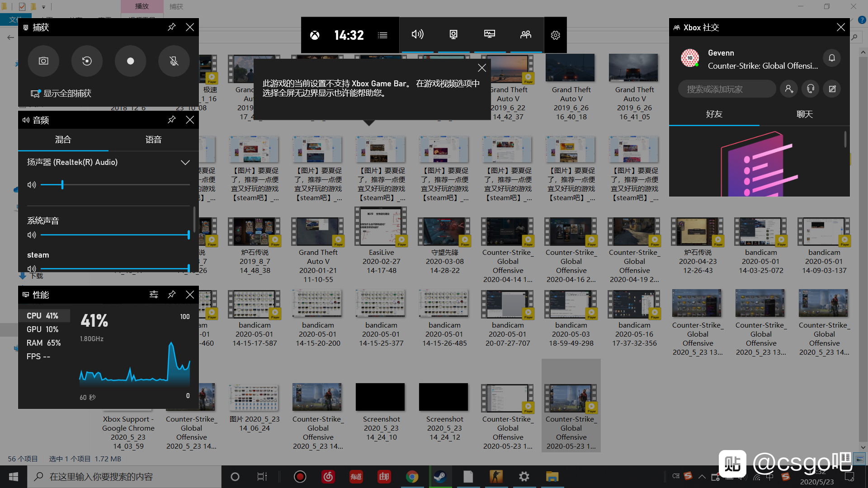This screenshot has width=868, height=488.
Task: Mute the Realtek speaker output
Action: pyautogui.click(x=32, y=185)
